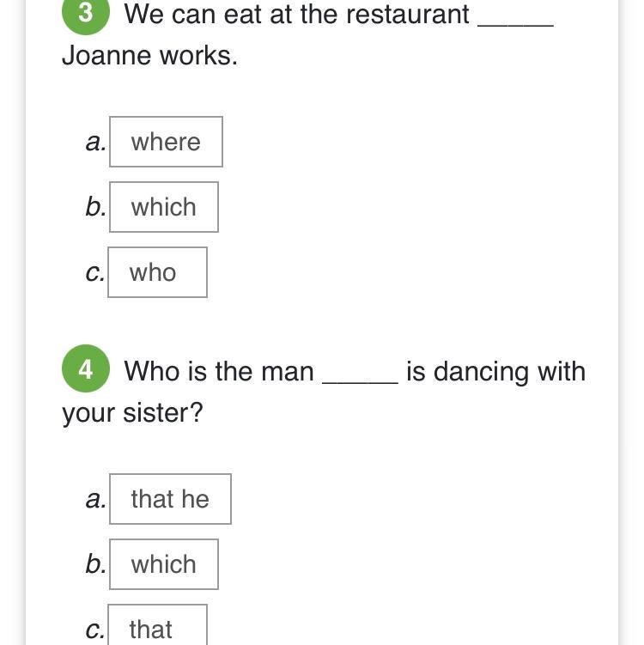Click the blank after "Who is the man"
The height and width of the screenshot is (645, 644).
360,373
